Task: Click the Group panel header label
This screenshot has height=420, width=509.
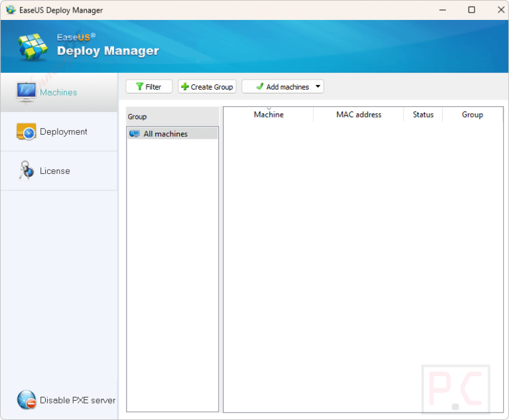Action: 137,117
